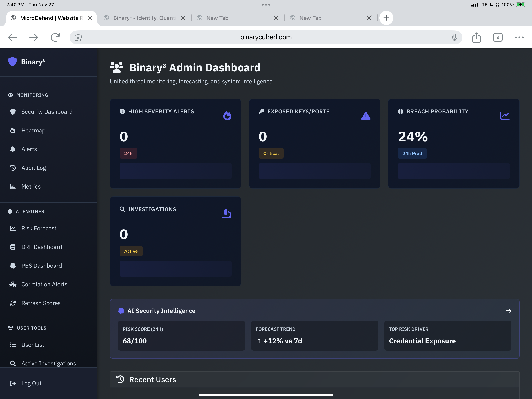Open the browser tab overview counter
This screenshot has width=532, height=399.
(x=498, y=37)
